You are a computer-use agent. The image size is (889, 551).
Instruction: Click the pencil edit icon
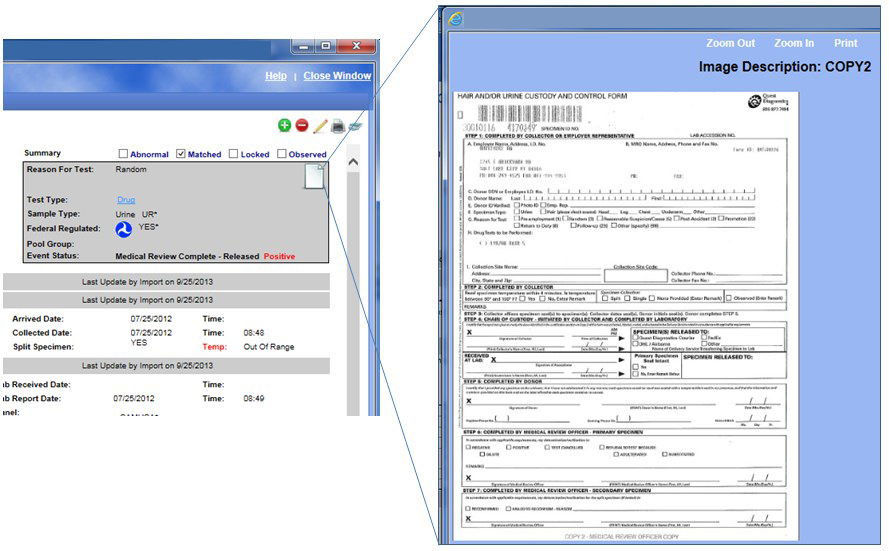pos(320,125)
